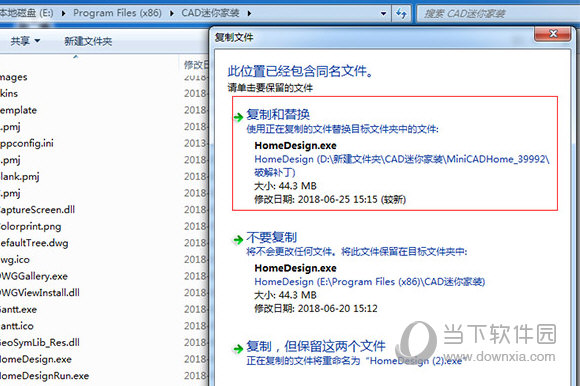Open the 共享 dropdown menu
580x386 pixels.
click(25, 41)
